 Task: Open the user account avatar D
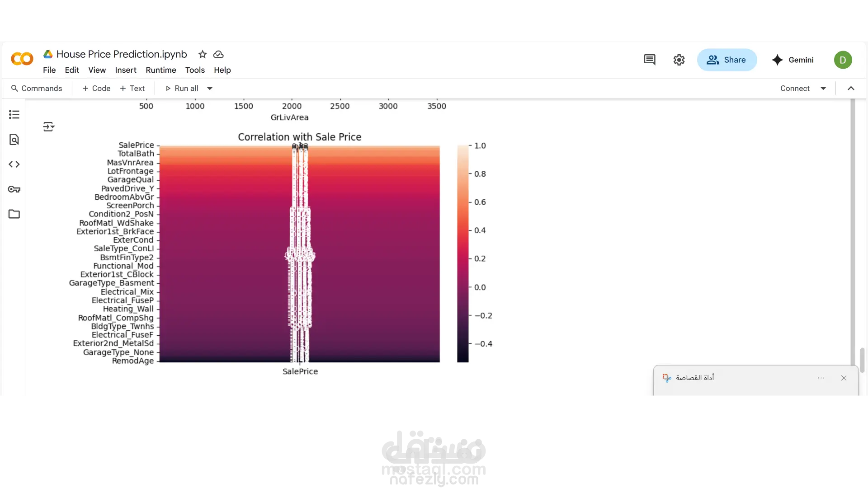843,60
